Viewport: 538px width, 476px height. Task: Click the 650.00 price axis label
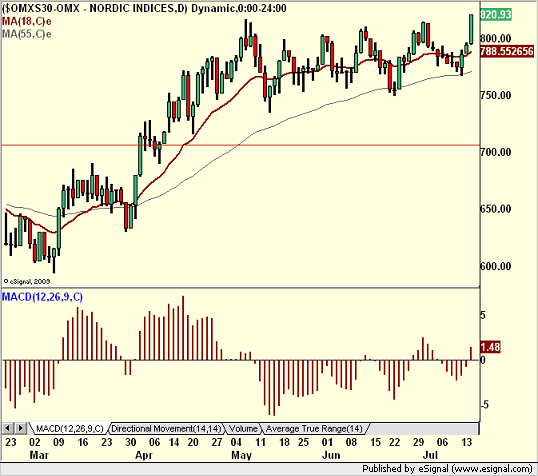(496, 209)
